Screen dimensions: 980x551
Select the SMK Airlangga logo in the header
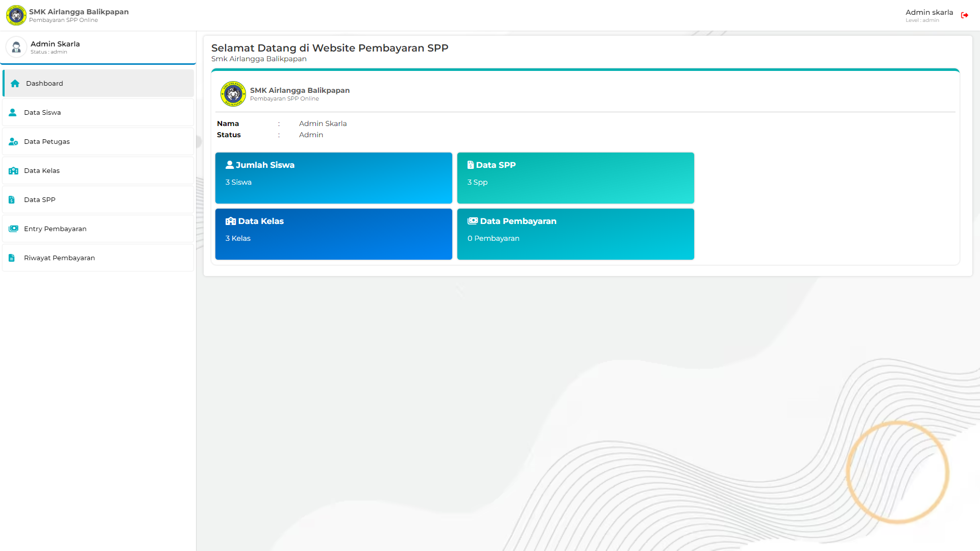pos(16,15)
